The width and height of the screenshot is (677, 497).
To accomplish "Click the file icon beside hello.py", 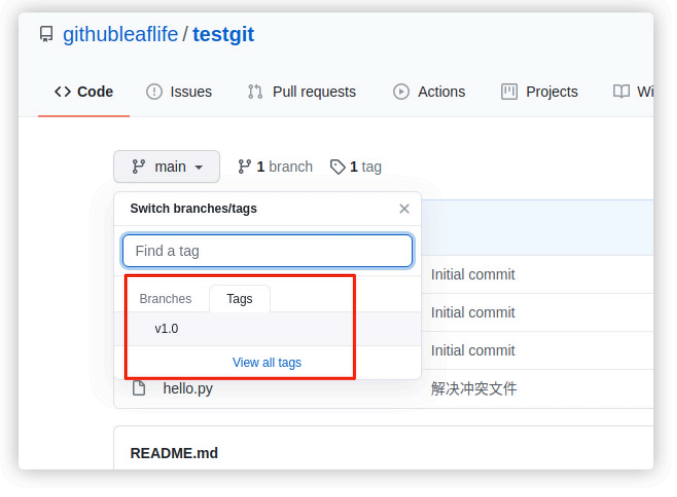I will pyautogui.click(x=139, y=388).
